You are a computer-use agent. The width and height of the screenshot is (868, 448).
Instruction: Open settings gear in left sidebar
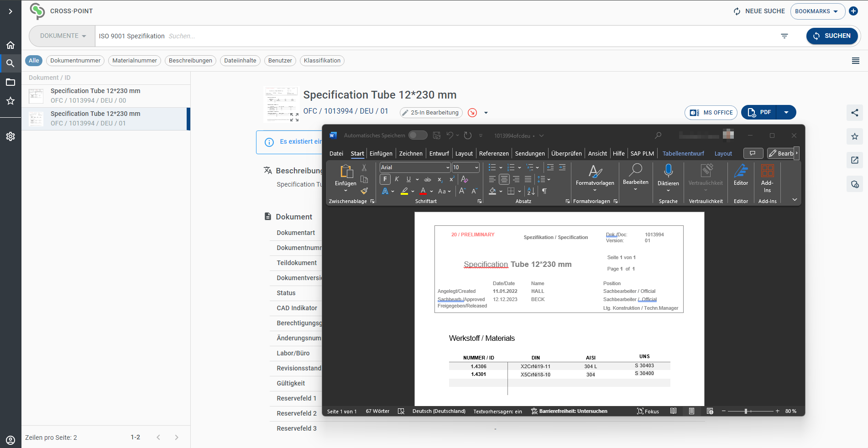[x=10, y=136]
